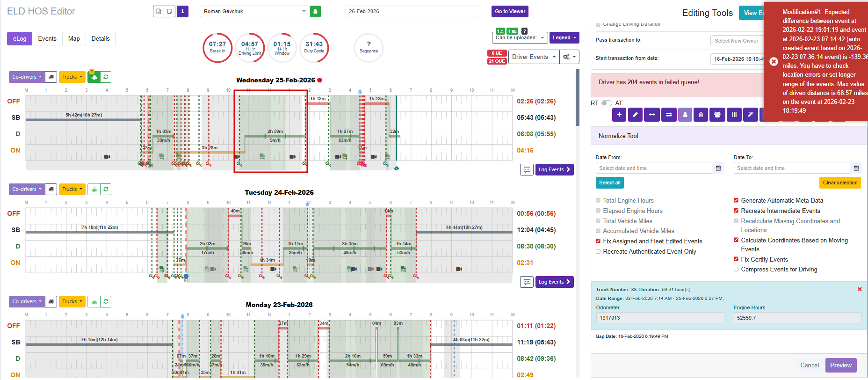Enable Recreate Authenticated Event Only
Image resolution: width=868 pixels, height=380 pixels.
[598, 251]
